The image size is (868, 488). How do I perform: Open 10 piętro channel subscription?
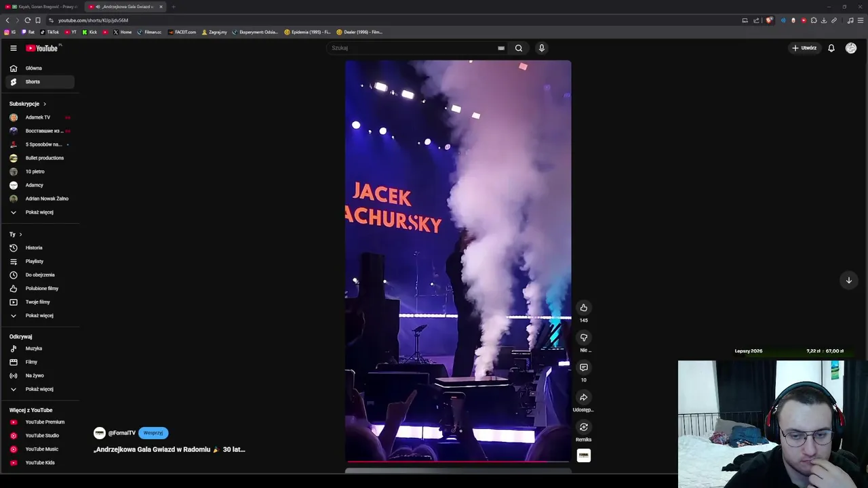(40, 171)
